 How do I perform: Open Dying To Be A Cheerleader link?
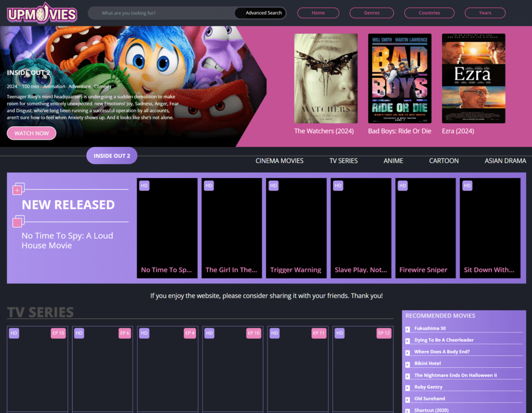[444, 340]
